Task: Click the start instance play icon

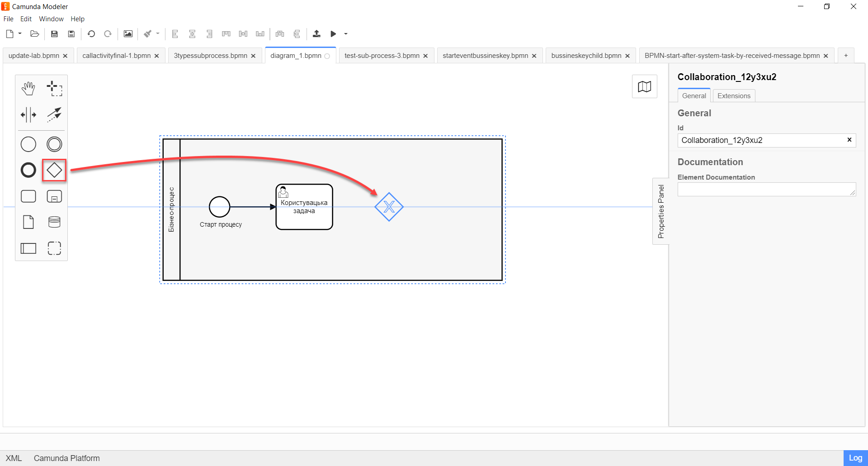Action: [333, 34]
